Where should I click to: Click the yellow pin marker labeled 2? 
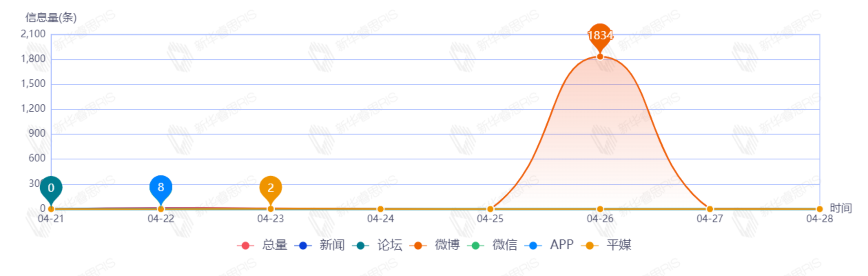tap(271, 188)
